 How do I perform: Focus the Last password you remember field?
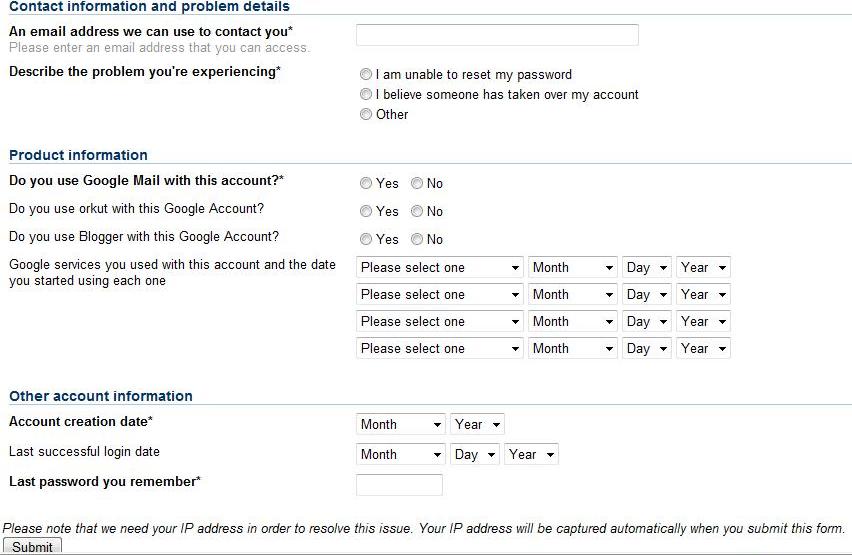pos(399,485)
